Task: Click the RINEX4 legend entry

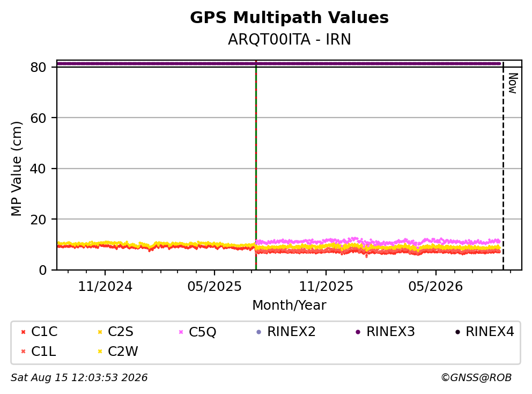Action: (484, 332)
